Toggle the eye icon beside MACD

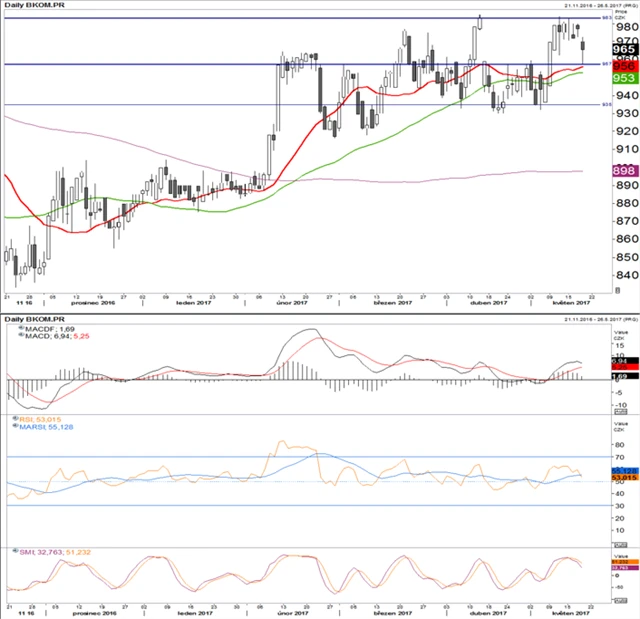click(x=21, y=335)
